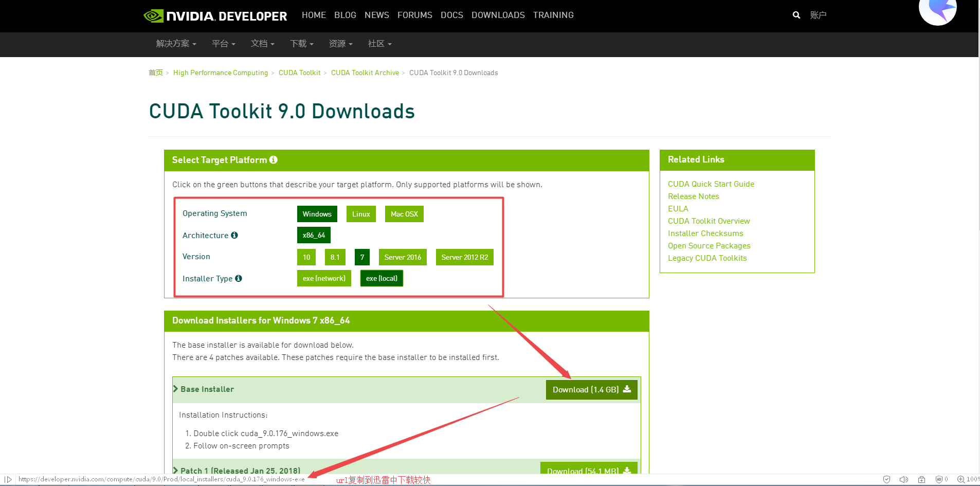
Task: Go to HOME in top navigation
Action: tap(314, 15)
